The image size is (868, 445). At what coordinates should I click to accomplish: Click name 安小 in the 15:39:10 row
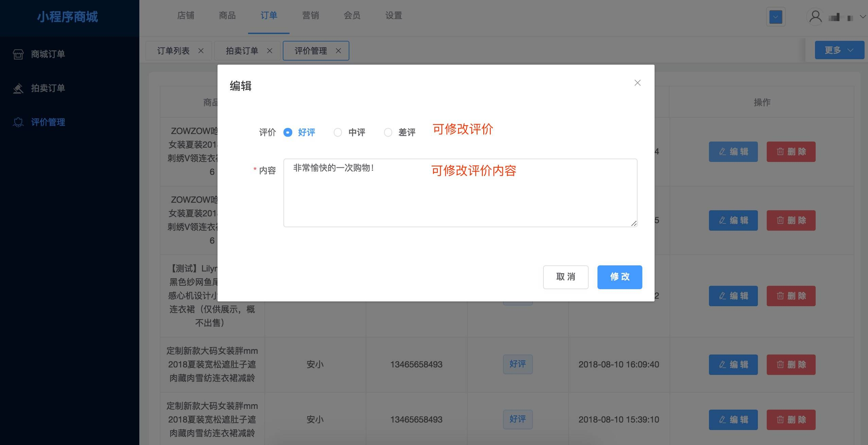tap(315, 420)
